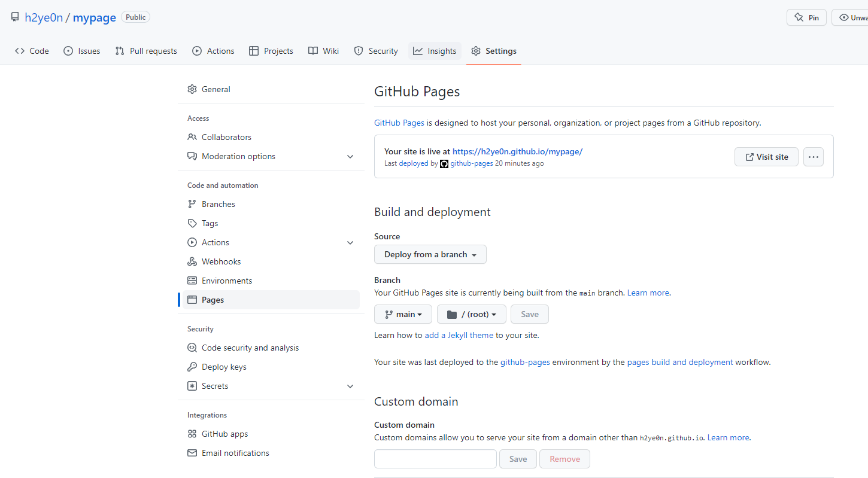This screenshot has height=478, width=868.
Task: Click the Email notifications envelope icon
Action: [x=192, y=453]
